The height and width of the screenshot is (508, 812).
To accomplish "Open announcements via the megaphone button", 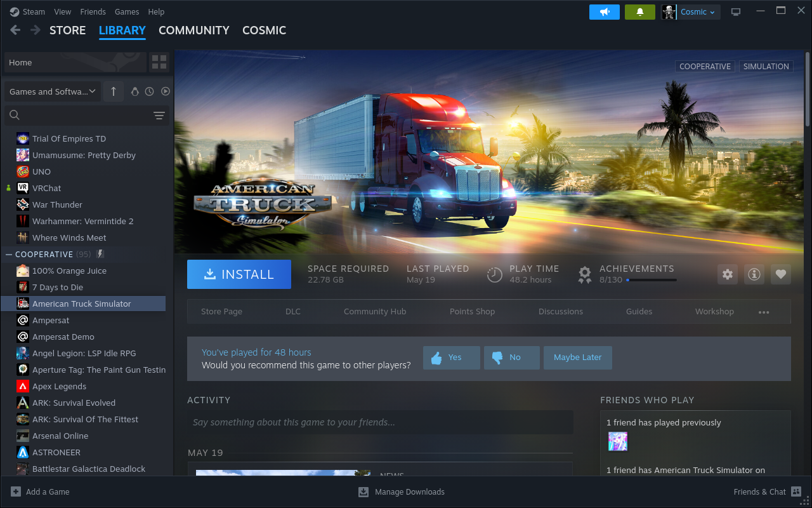I will tap(604, 11).
